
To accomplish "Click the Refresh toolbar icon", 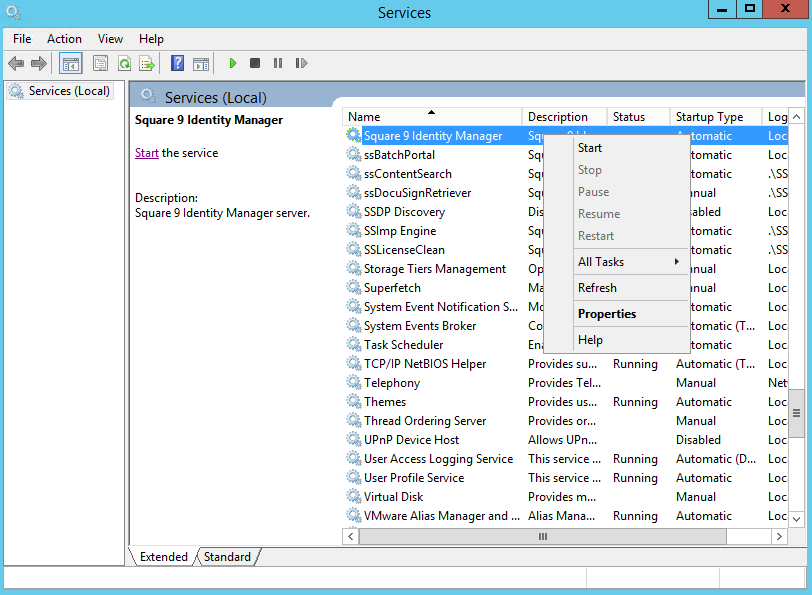I will point(124,64).
